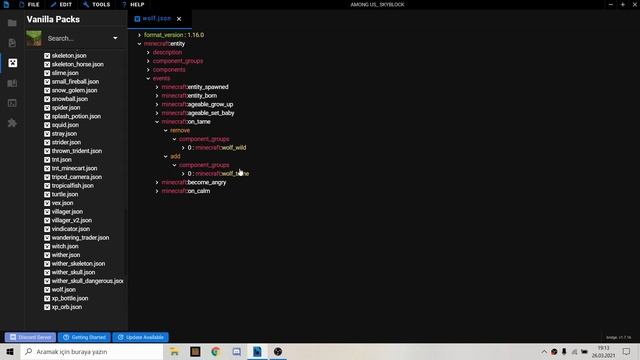
Task: Expand minecraft:ageable_set_baby event
Action: click(157, 113)
